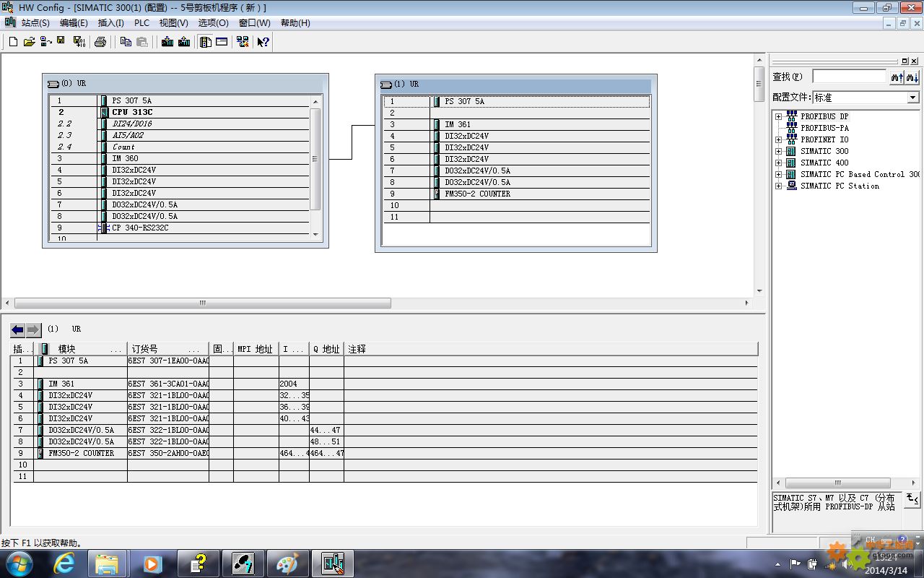Click the Print toolbar icon
This screenshot has width=924, height=578.
click(100, 42)
